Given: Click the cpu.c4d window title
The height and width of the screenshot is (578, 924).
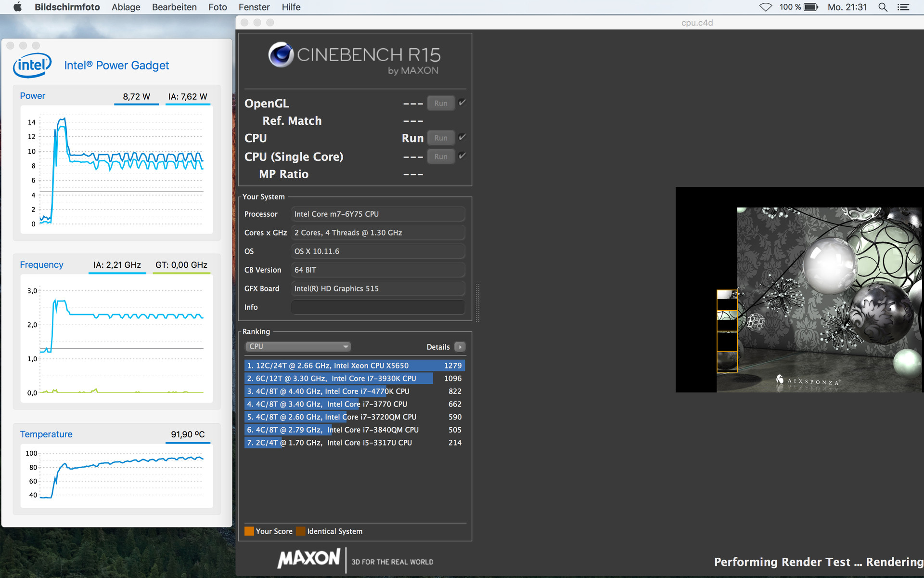Looking at the screenshot, I should [x=697, y=23].
